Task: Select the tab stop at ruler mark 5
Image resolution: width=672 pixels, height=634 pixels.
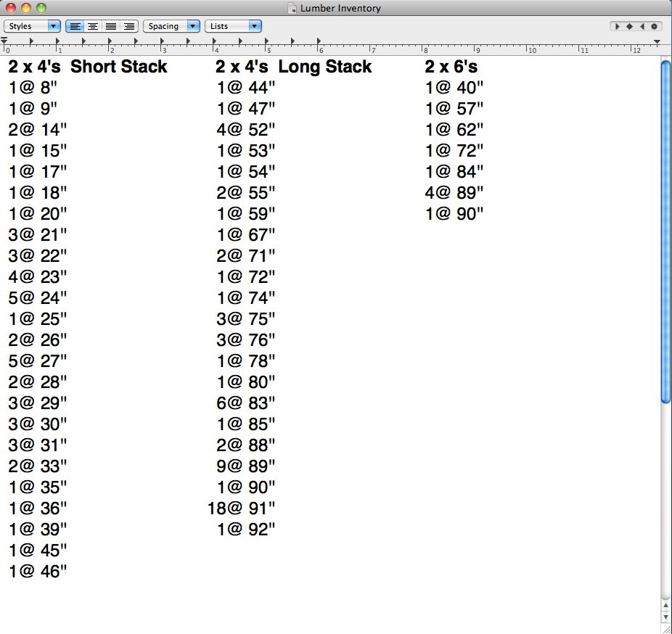Action: coord(266,41)
